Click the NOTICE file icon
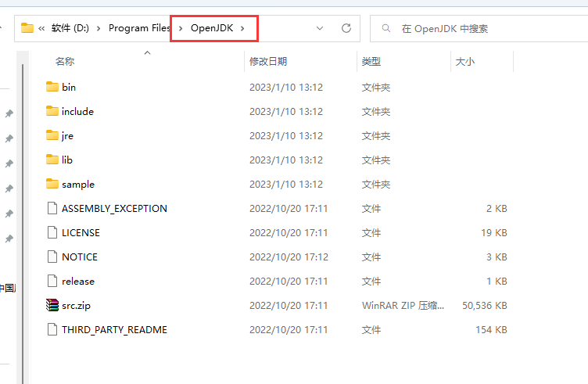This screenshot has height=384, width=588. (52, 257)
